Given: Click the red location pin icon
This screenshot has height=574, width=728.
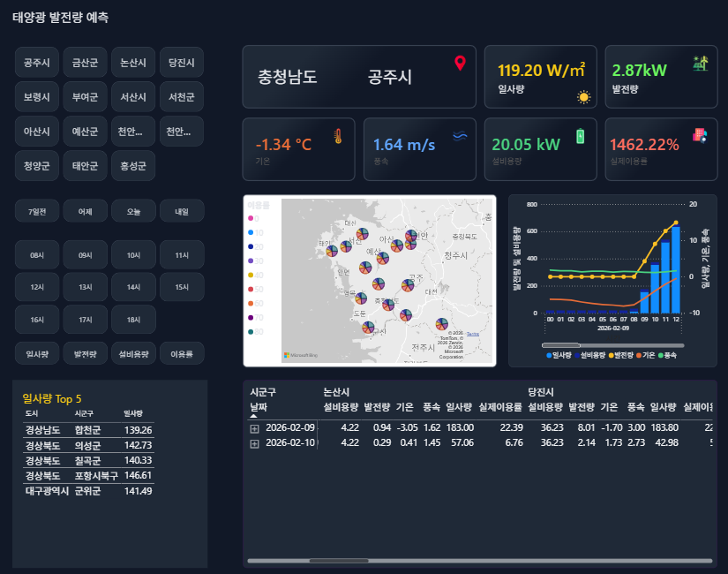Looking at the screenshot, I should click(x=460, y=64).
